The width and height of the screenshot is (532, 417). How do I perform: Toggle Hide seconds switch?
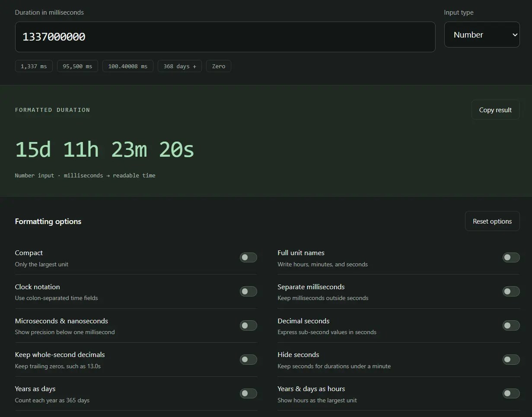coord(511,360)
